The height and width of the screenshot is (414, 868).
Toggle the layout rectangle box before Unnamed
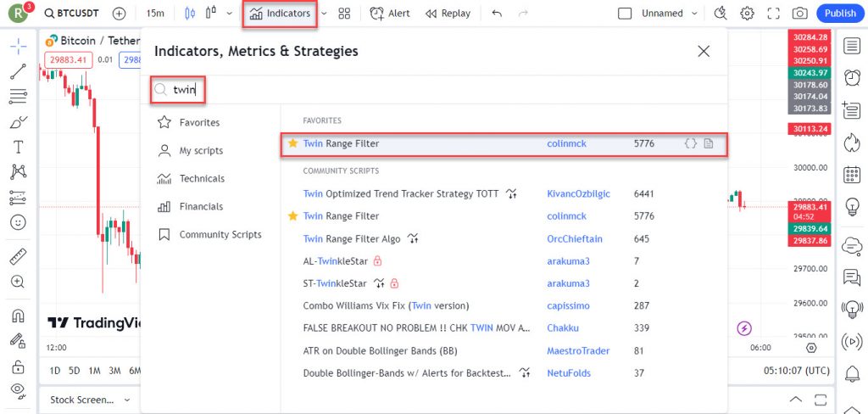625,14
